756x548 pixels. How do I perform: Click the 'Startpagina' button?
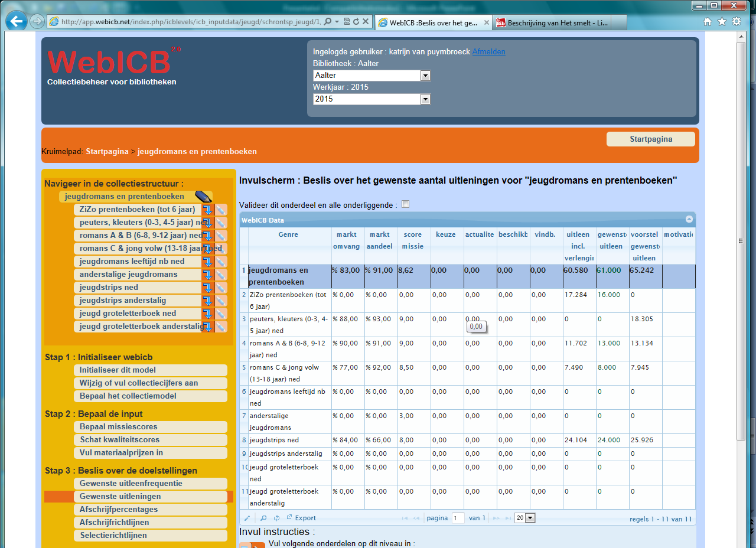pos(651,139)
